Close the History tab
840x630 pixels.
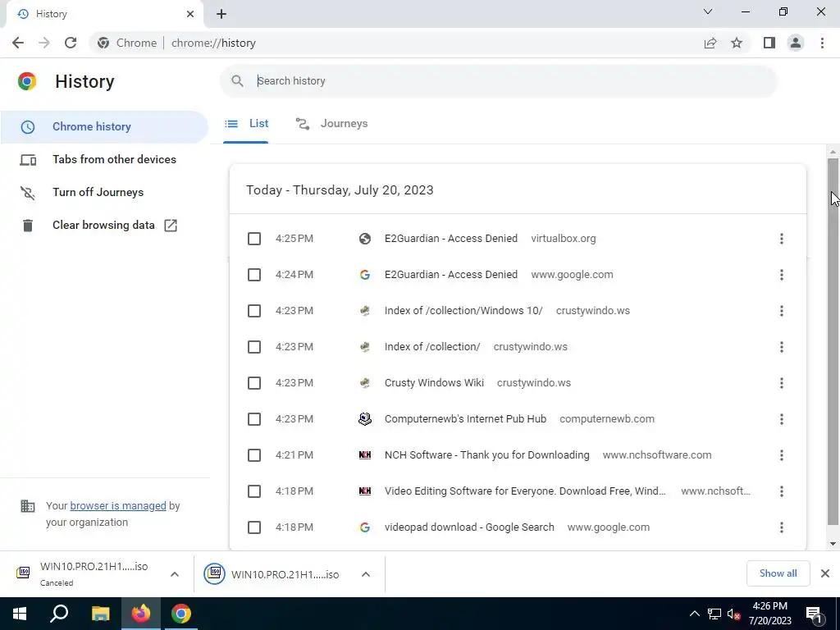coord(190,14)
